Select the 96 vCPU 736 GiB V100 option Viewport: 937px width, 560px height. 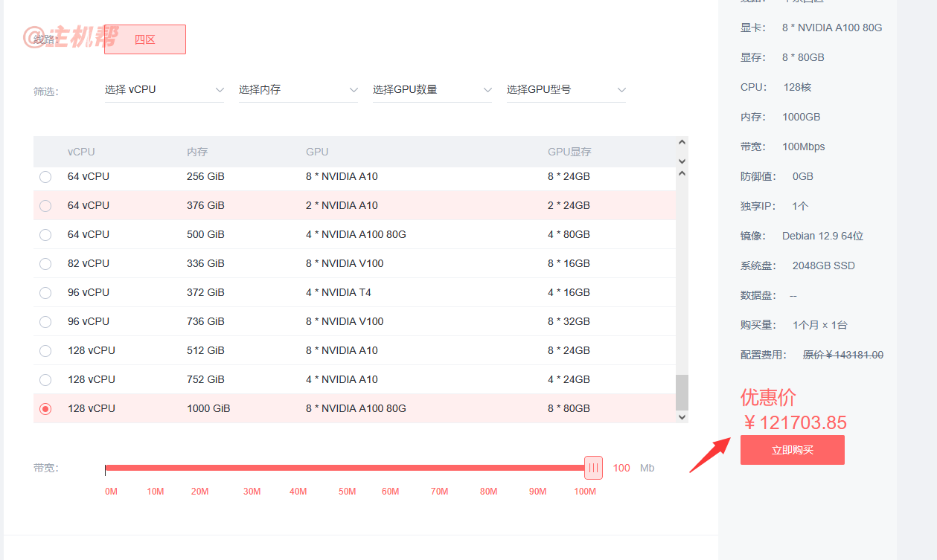[x=45, y=322]
